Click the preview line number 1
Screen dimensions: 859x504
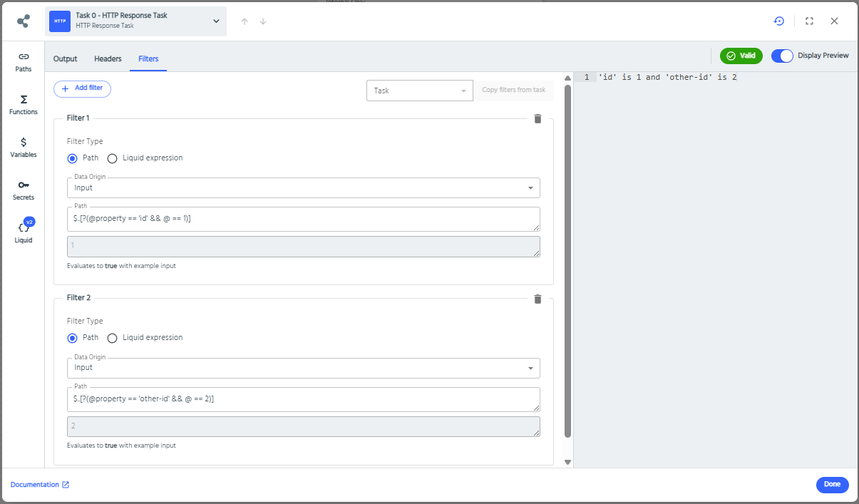pos(587,77)
